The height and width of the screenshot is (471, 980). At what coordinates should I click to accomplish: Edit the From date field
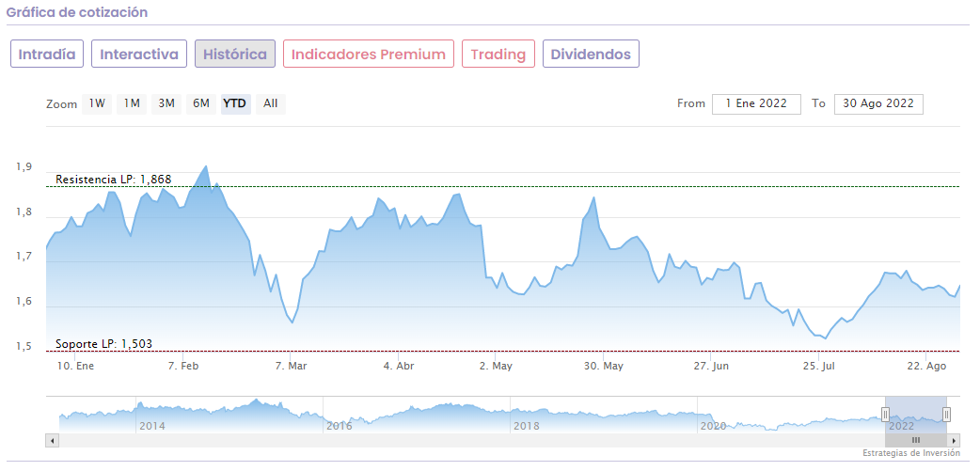click(x=756, y=103)
